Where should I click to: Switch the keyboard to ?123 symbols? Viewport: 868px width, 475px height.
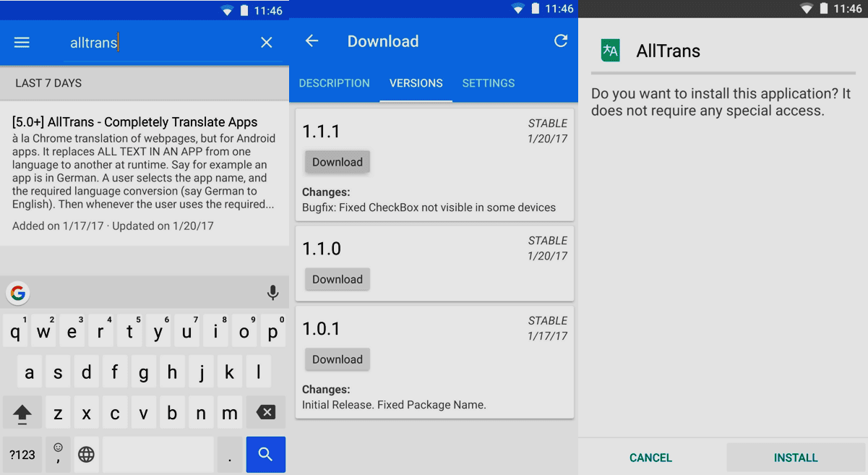click(x=22, y=455)
